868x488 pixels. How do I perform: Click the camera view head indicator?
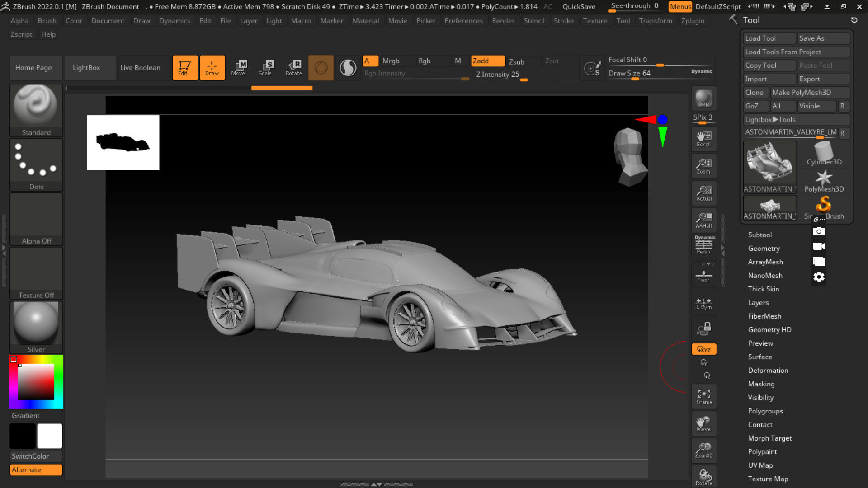[630, 157]
